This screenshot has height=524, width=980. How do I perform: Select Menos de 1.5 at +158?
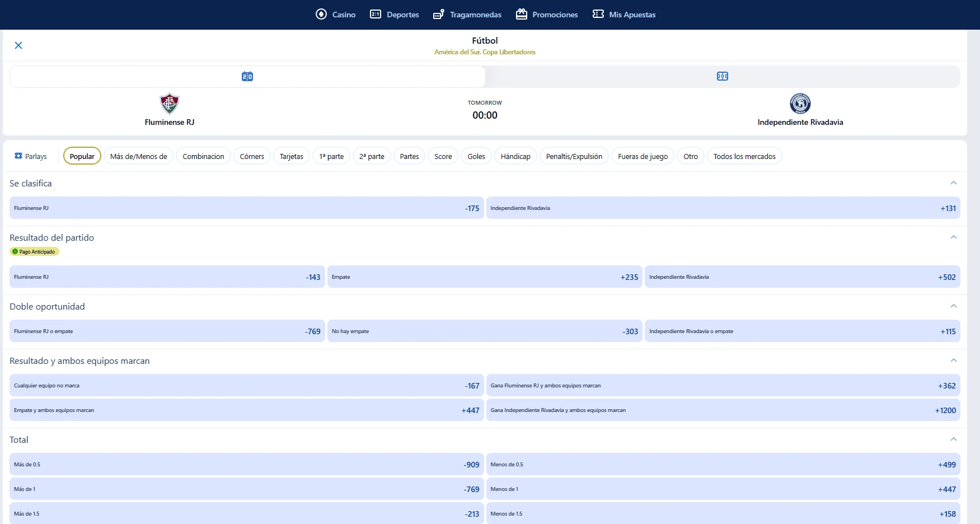[x=723, y=513]
